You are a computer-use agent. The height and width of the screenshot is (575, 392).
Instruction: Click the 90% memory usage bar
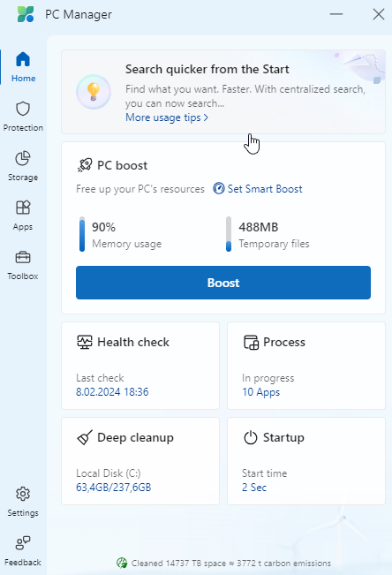point(82,234)
